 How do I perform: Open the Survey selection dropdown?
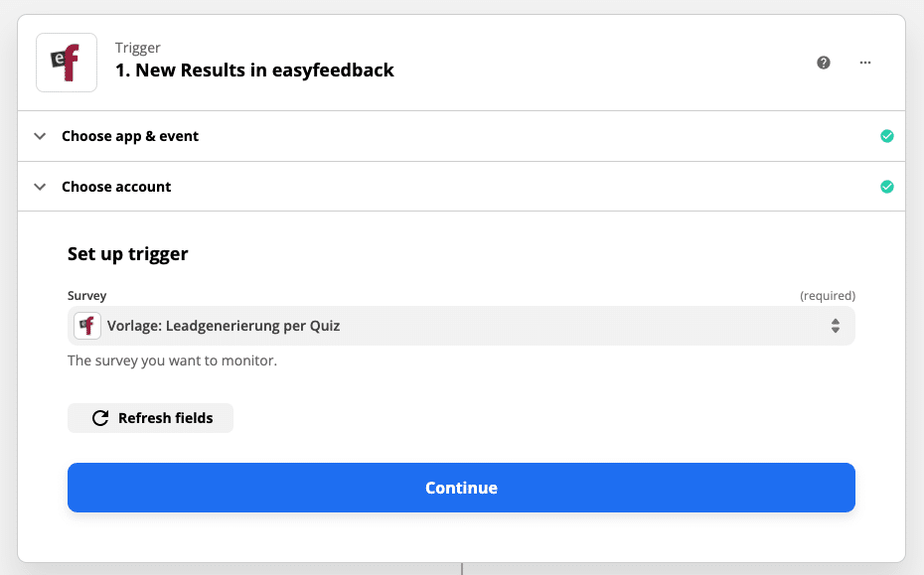coord(461,325)
